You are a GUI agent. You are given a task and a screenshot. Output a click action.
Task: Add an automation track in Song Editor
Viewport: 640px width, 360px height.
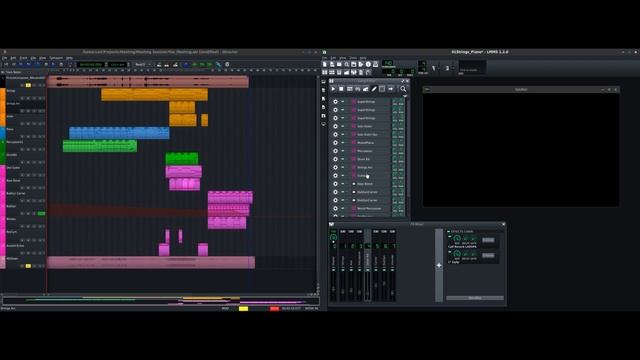coord(366,89)
